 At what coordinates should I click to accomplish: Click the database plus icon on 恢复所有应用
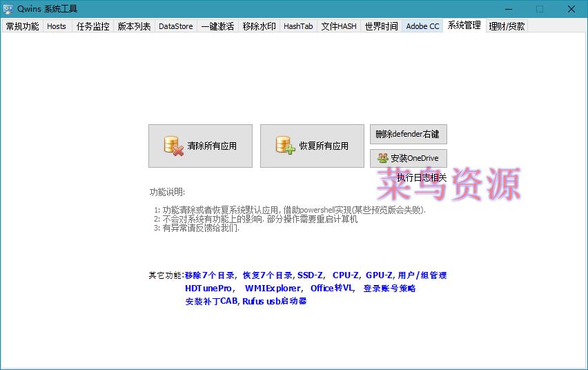286,145
